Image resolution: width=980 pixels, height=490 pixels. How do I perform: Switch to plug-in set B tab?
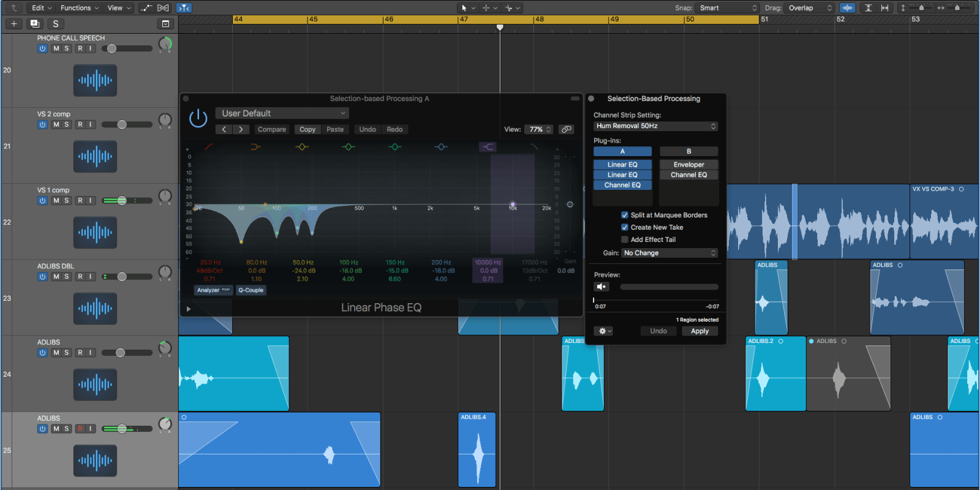688,151
